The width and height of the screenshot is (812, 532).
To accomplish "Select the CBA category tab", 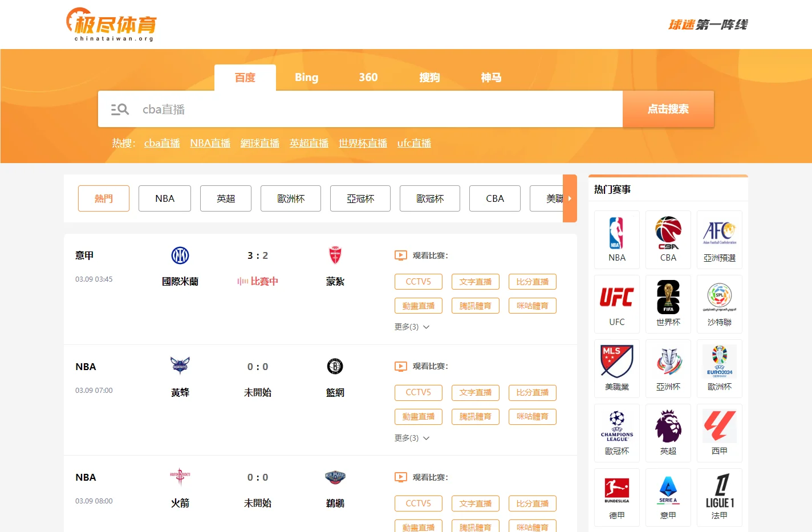I will (x=495, y=198).
